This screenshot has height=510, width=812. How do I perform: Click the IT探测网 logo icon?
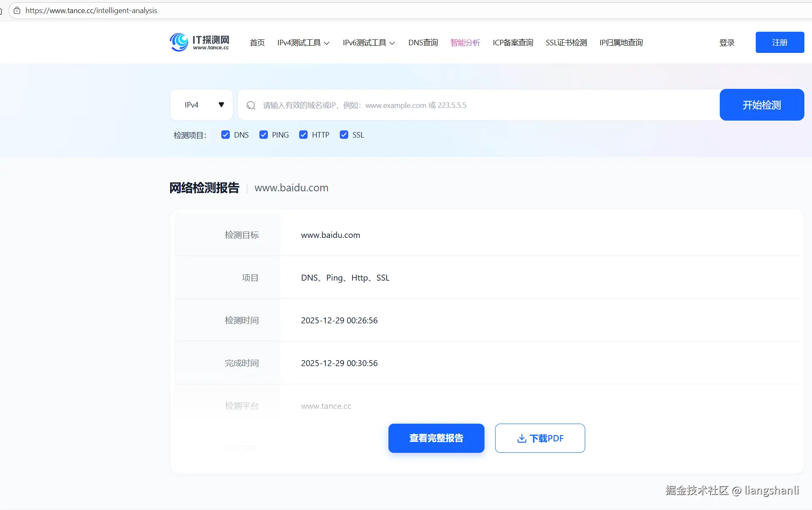tap(179, 42)
